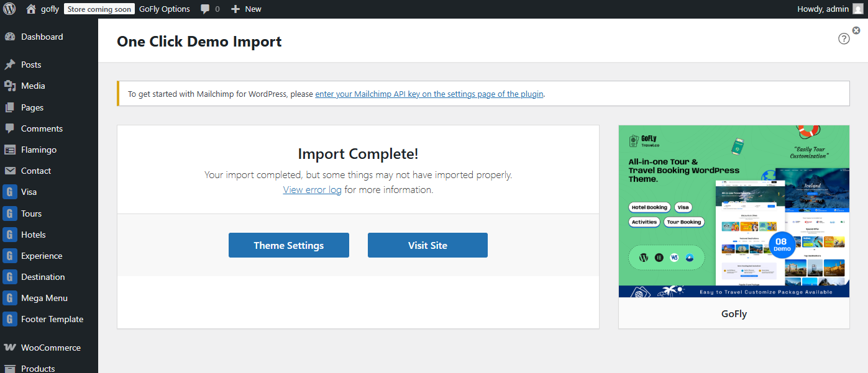
Task: Click the Contact envelope icon
Action: [10, 171]
